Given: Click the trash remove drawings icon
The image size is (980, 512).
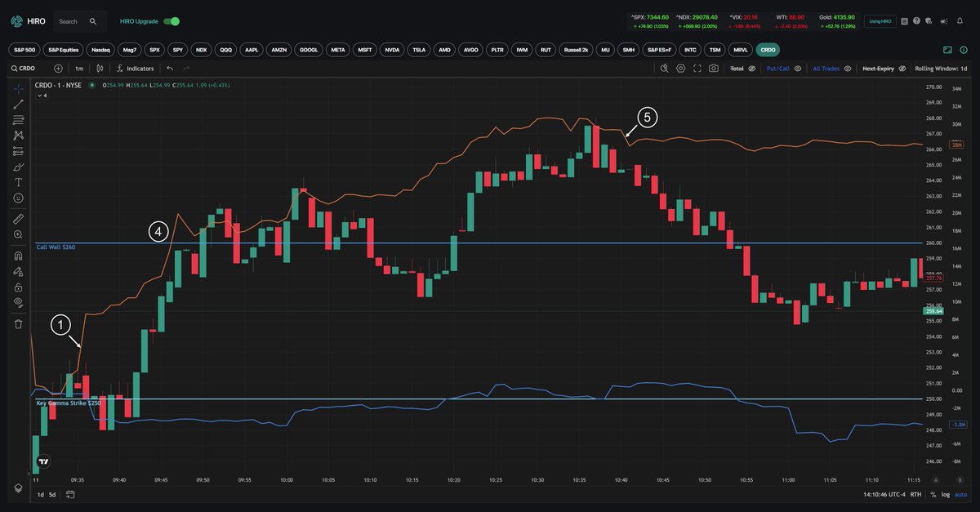Looking at the screenshot, I should 18,323.
